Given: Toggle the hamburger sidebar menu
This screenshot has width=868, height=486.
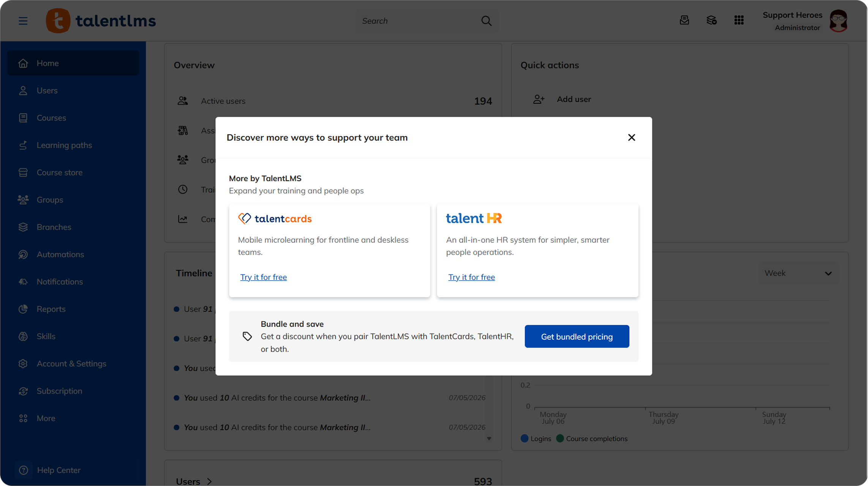Looking at the screenshot, I should (x=23, y=21).
